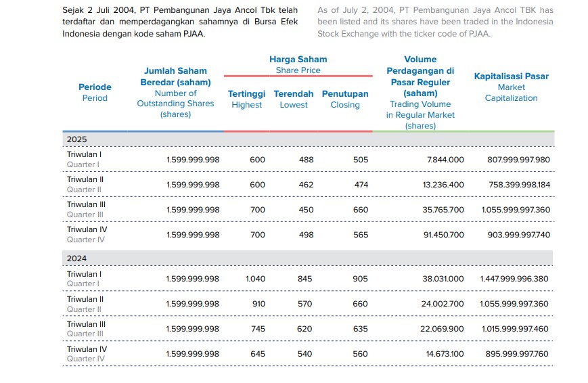Click the highest price value 1.040

pyautogui.click(x=255, y=279)
